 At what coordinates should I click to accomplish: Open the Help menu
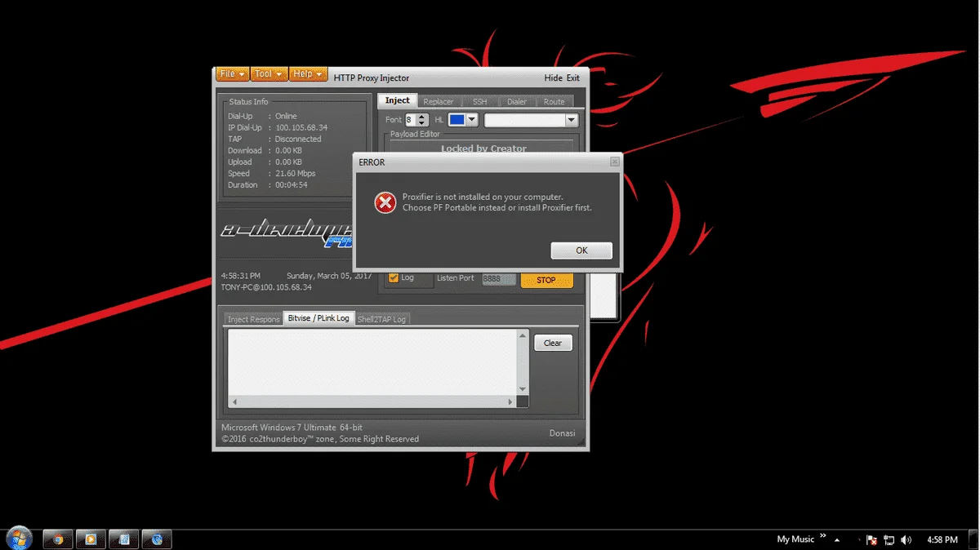pyautogui.click(x=309, y=73)
